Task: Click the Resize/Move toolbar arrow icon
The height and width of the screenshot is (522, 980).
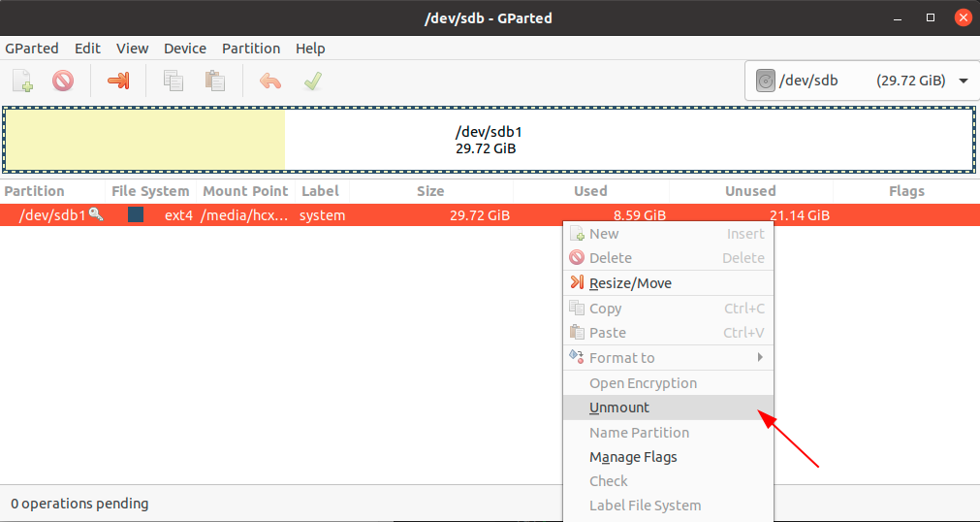Action: (118, 81)
